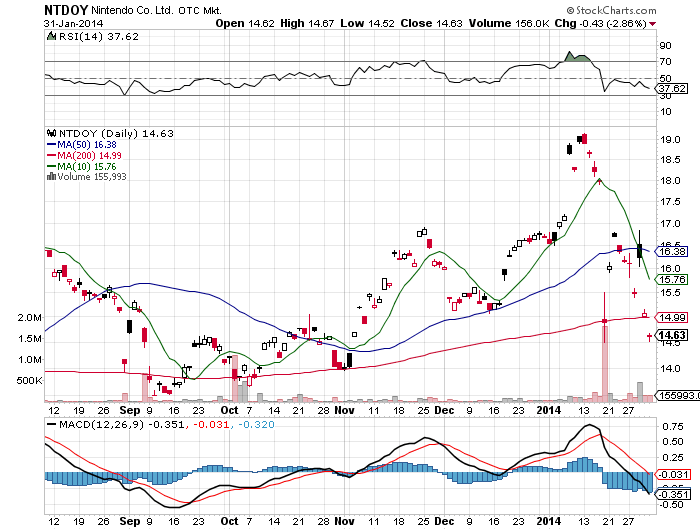Click the 15.5 price axis label
This screenshot has height=530, width=700.
tap(670, 293)
